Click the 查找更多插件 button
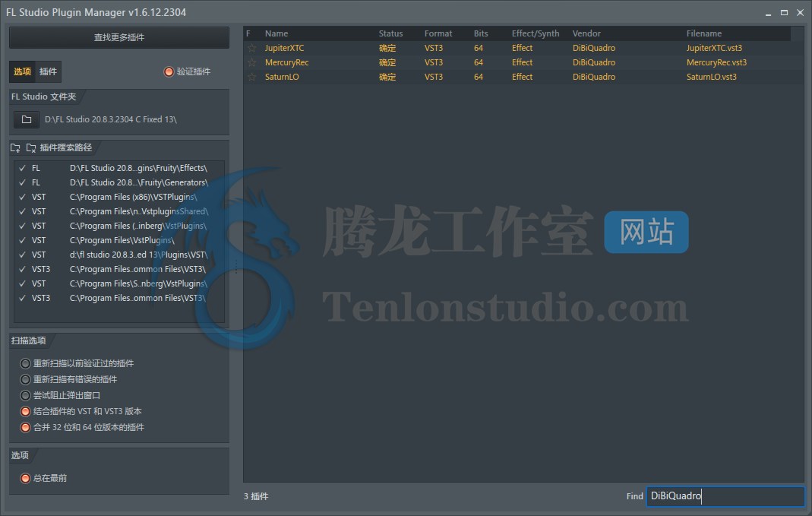812x516 pixels. 119,38
